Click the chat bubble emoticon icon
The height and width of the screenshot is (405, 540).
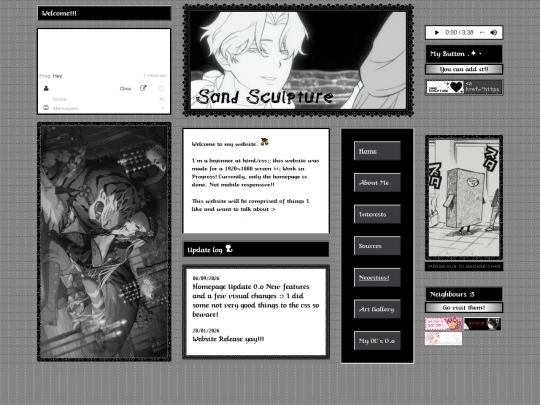(46, 108)
